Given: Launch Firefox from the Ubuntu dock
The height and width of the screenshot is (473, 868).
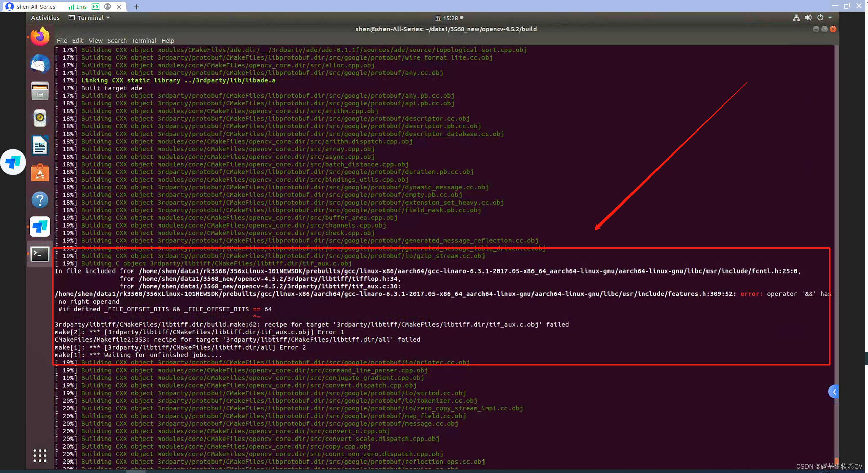Looking at the screenshot, I should pyautogui.click(x=40, y=37).
